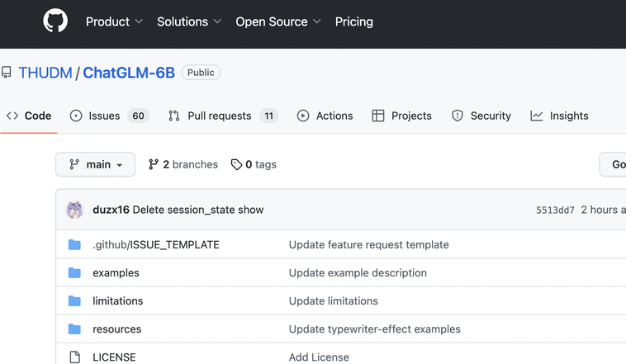The width and height of the screenshot is (626, 364).
Task: Click the file icon beside LICENSE
Action: click(x=75, y=357)
